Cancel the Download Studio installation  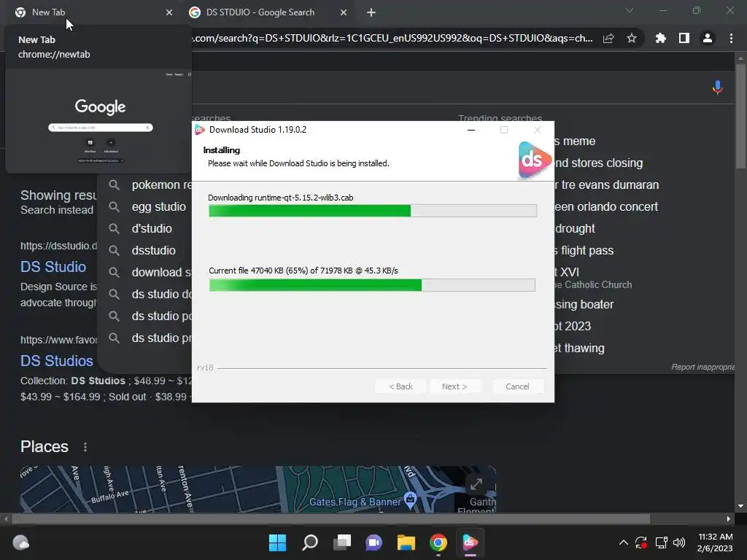point(517,386)
